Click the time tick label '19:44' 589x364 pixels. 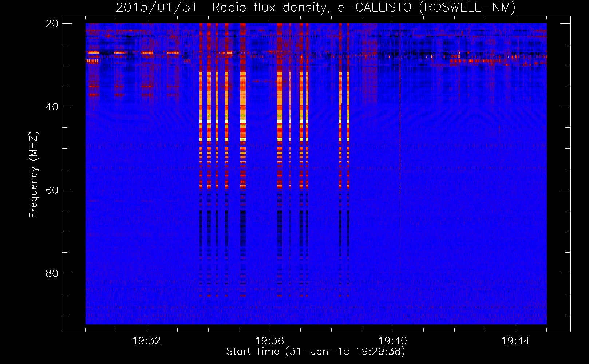click(x=516, y=341)
